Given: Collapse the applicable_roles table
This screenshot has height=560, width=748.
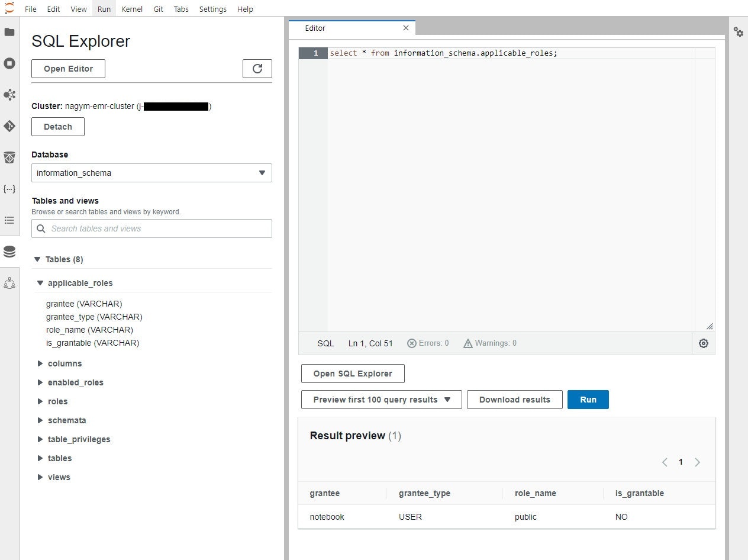Looking at the screenshot, I should (40, 283).
